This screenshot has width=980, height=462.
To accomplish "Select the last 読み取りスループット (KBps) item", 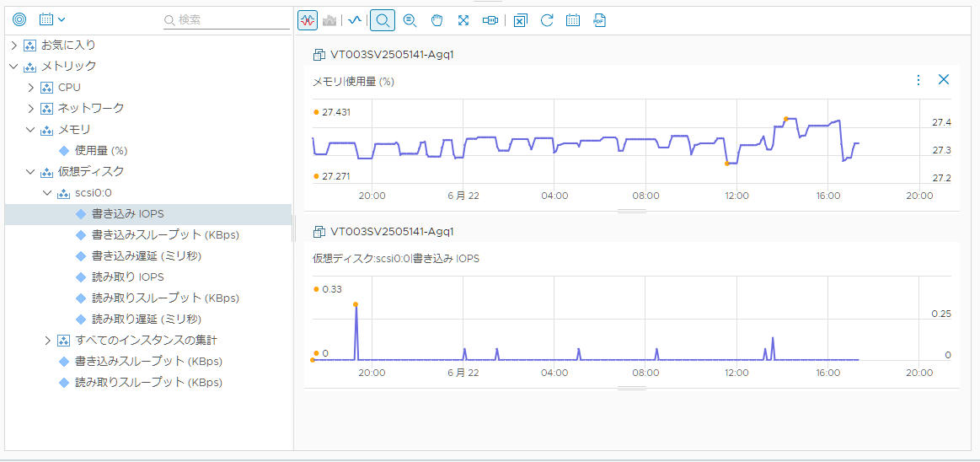I will 149,382.
